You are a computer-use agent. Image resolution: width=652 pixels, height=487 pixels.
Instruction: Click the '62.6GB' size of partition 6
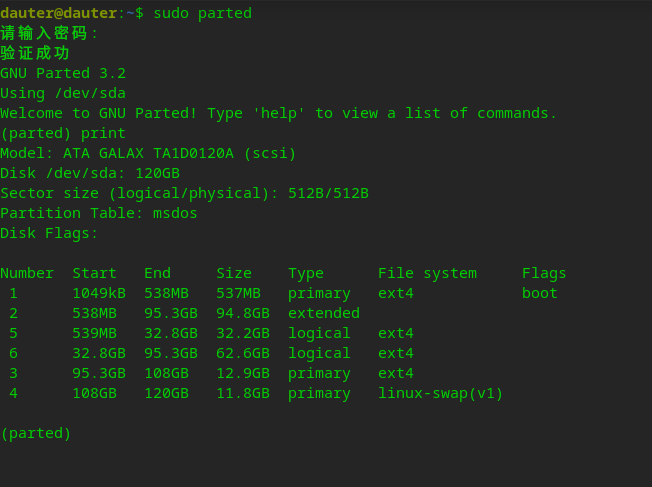[243, 353]
